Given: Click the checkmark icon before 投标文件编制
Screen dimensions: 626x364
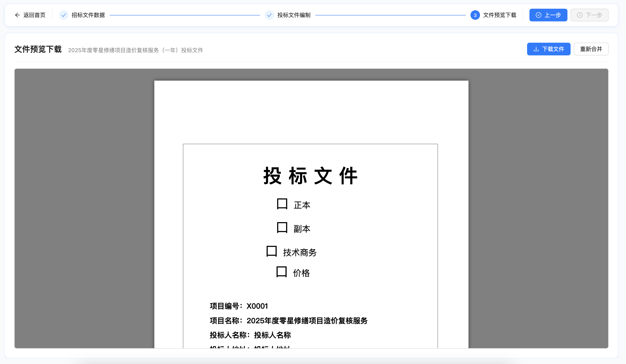Looking at the screenshot, I should pos(269,15).
